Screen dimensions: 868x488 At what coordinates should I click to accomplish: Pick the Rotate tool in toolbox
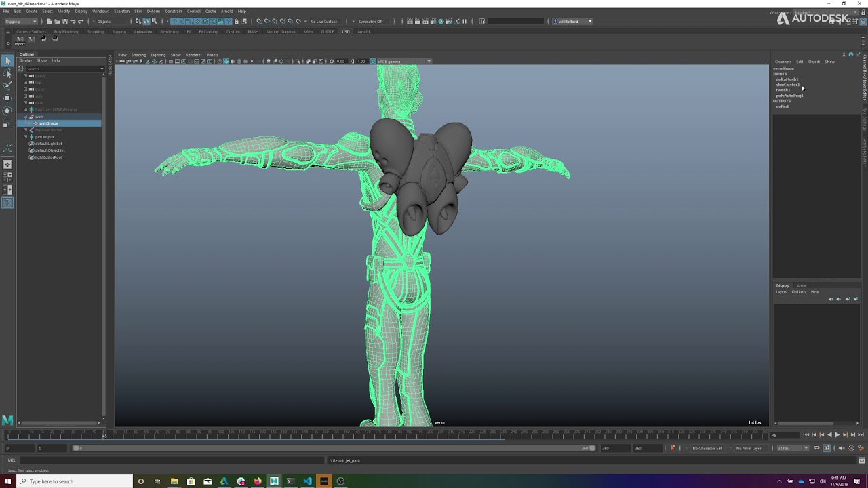(7, 110)
